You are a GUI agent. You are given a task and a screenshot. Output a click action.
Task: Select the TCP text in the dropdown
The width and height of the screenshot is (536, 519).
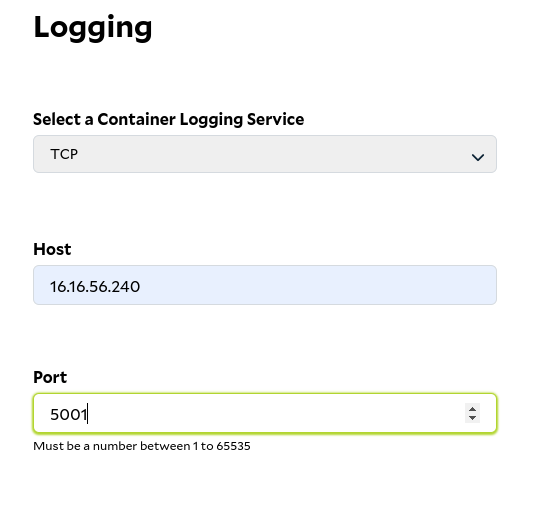click(x=64, y=154)
